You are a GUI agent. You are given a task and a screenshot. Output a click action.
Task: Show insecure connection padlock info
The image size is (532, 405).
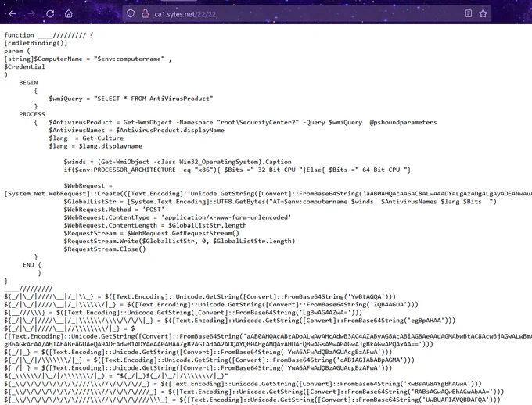146,14
